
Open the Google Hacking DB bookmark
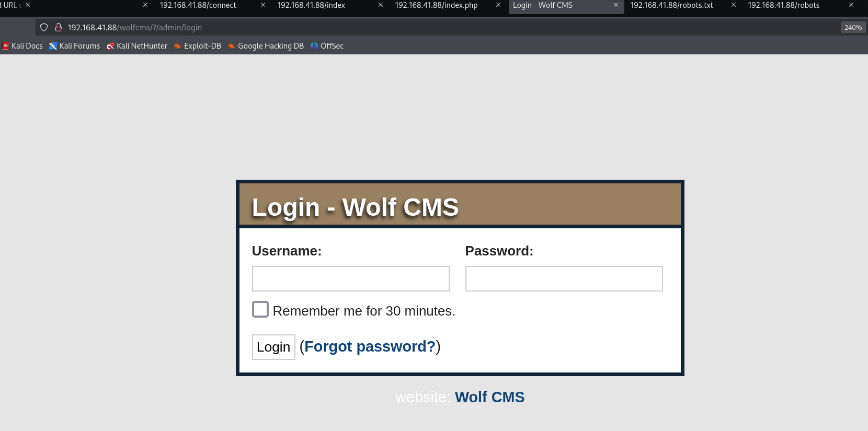click(x=266, y=46)
